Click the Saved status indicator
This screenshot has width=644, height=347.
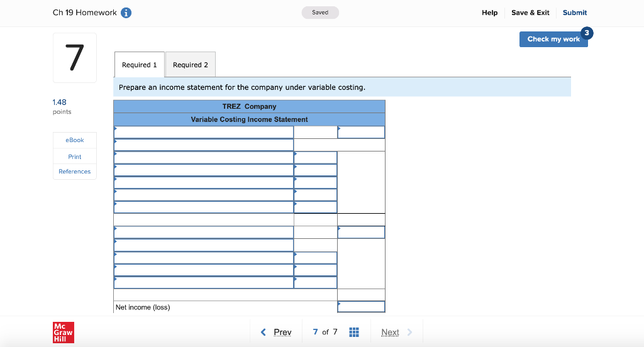(x=320, y=13)
